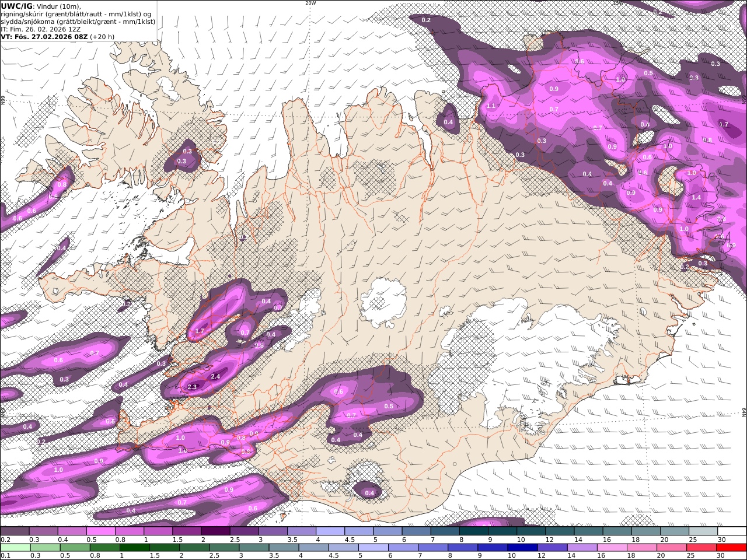The image size is (747, 560).
Task: Click the 'slydda/snjókoma' legend description line
Action: click(78, 21)
